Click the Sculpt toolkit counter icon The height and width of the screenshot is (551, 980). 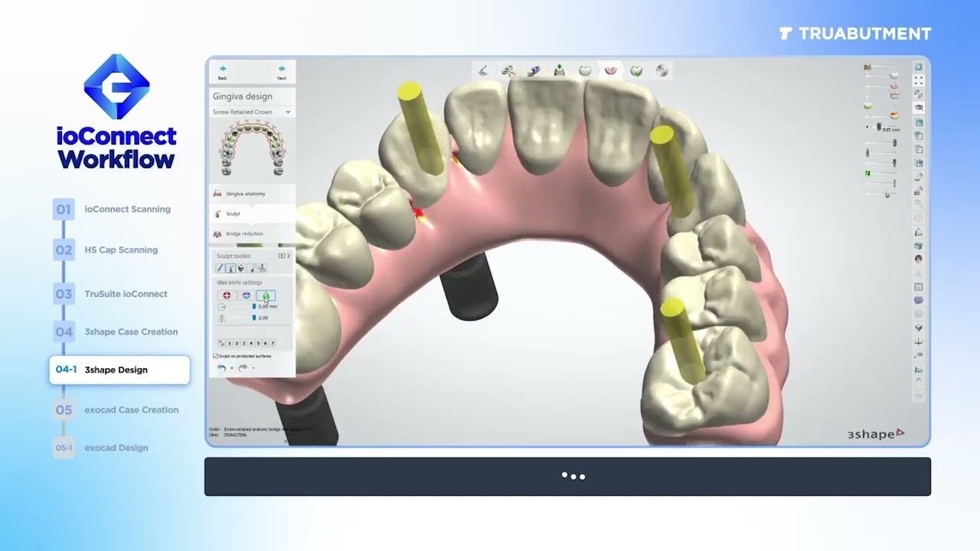click(x=282, y=256)
